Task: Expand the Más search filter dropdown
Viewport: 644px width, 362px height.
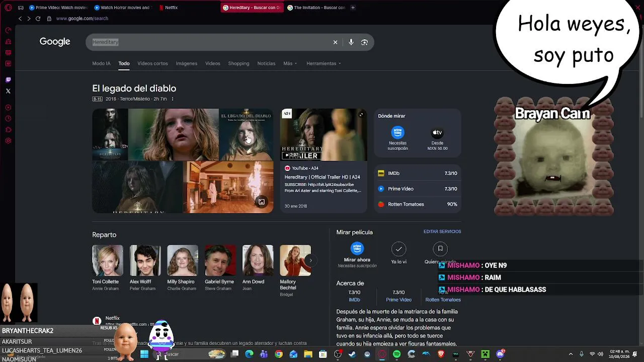Action: coord(290,63)
